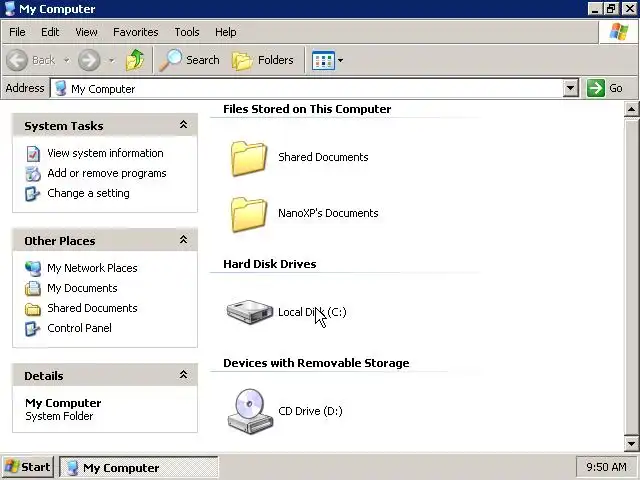Open the Views icon button

(323, 60)
